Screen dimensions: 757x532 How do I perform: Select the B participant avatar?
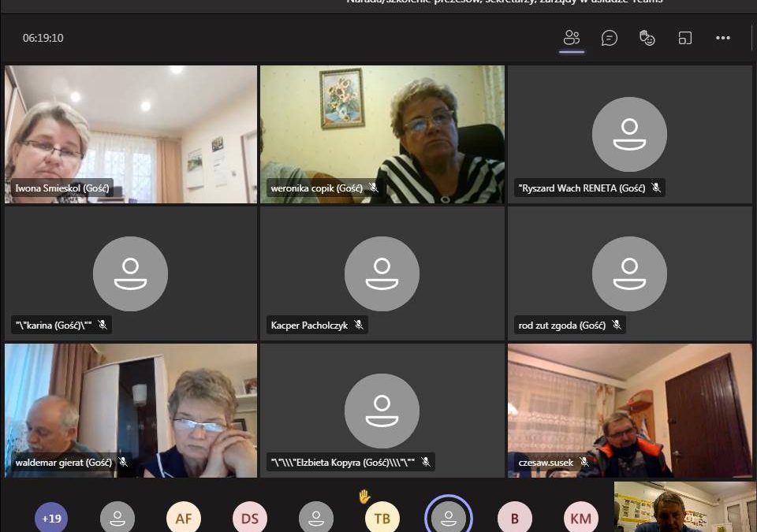pos(515,518)
